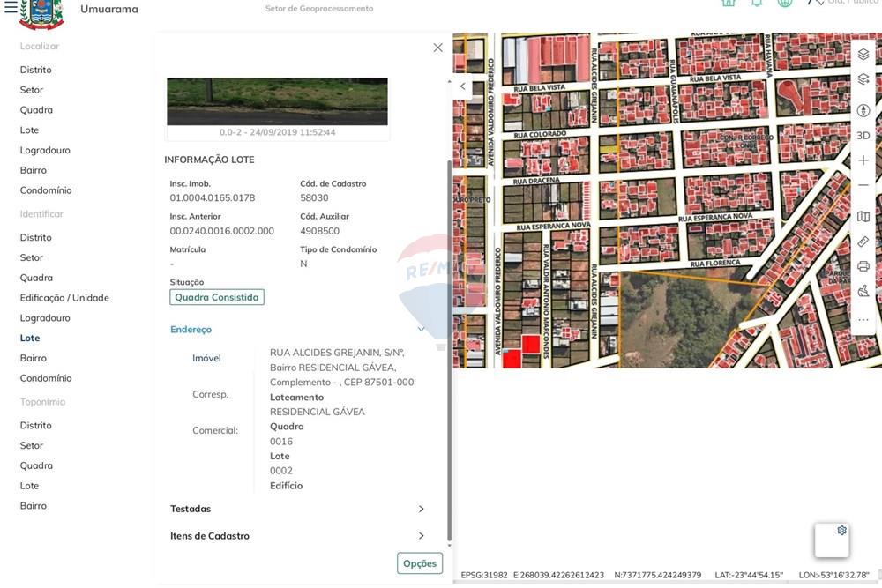
Task: Select Distrito under Identificar menu
Action: click(x=35, y=236)
